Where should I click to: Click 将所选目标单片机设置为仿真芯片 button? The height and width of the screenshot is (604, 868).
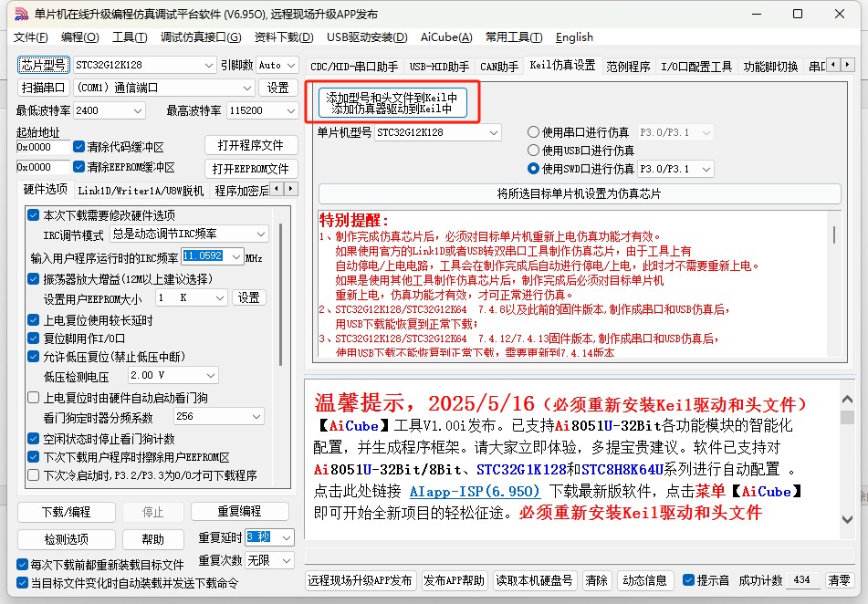(x=579, y=193)
